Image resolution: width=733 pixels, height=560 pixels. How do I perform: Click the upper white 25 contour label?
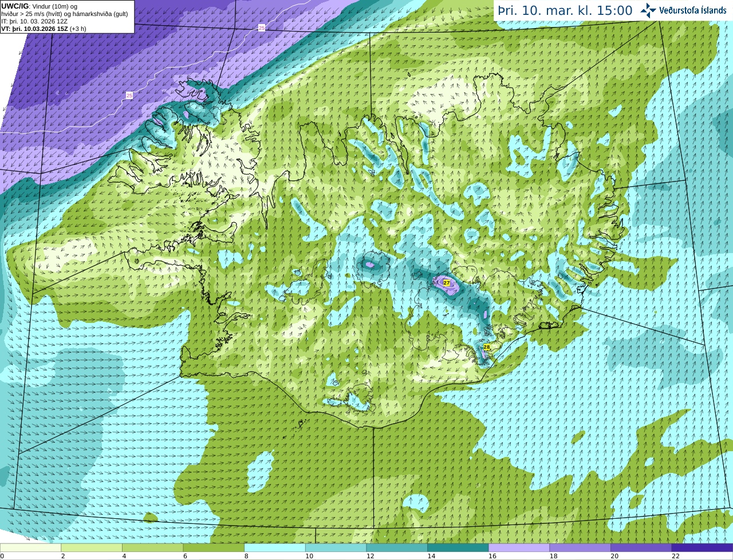(262, 27)
